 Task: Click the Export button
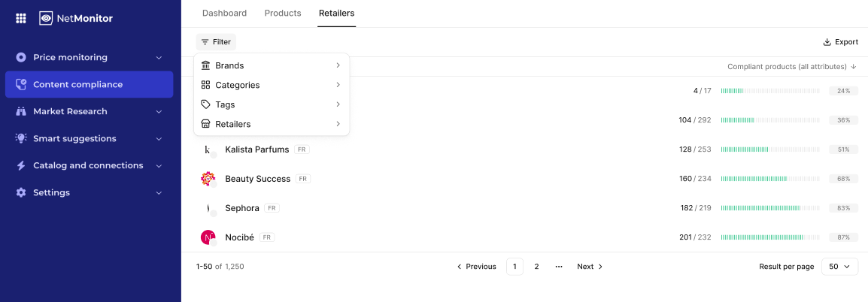[x=840, y=42]
